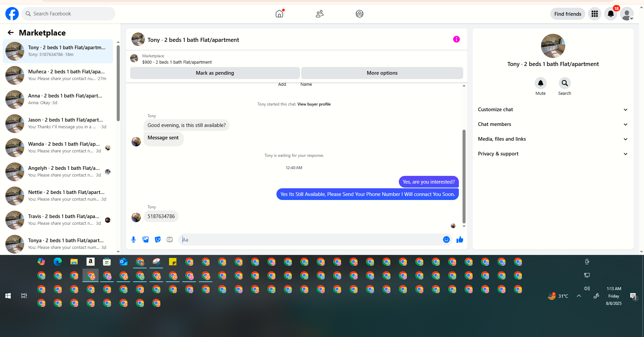Send a voice clip with microphone icon
This screenshot has width=644, height=337.
pyautogui.click(x=133, y=240)
